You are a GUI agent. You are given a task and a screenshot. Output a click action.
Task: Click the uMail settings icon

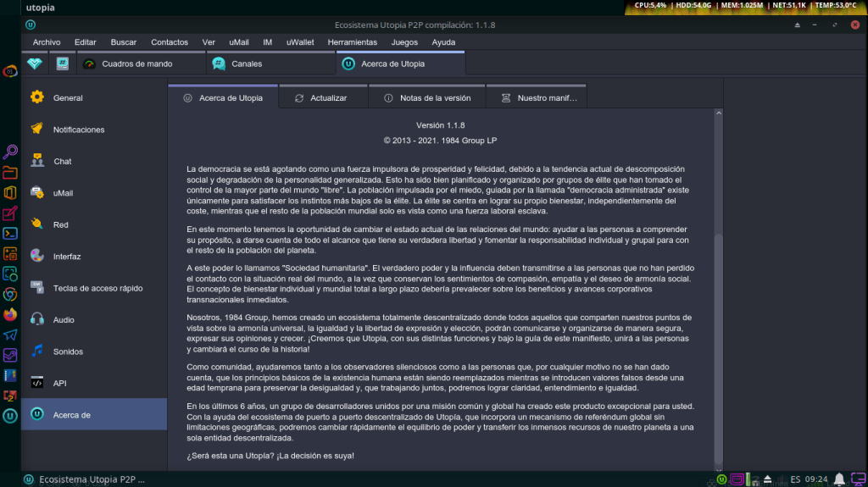click(37, 192)
